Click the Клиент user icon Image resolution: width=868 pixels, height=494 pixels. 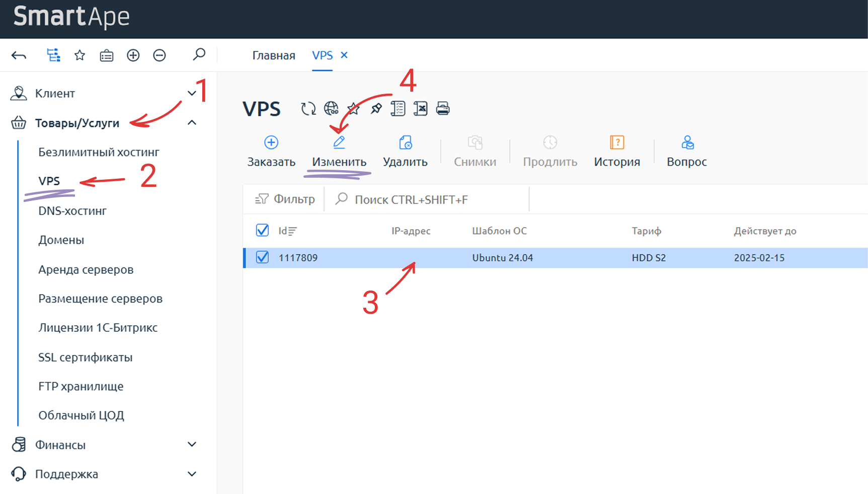pos(19,93)
